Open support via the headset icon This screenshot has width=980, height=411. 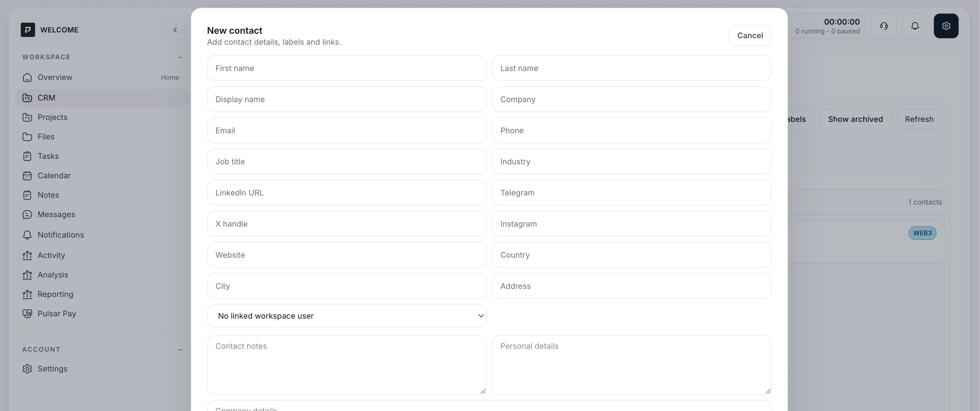(884, 26)
